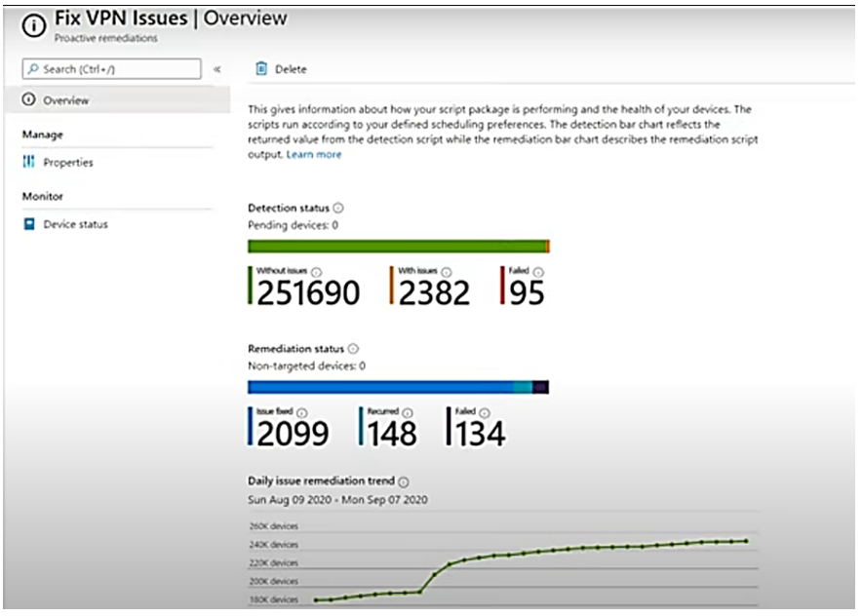The width and height of the screenshot is (863, 616).
Task: Click the 220K devices axis label
Action: tap(274, 562)
